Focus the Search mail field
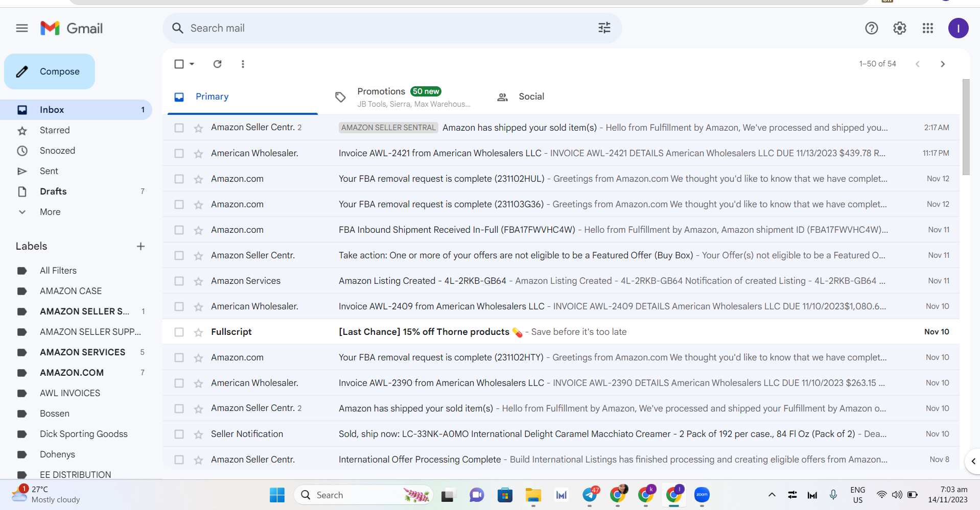The width and height of the screenshot is (980, 510). 392,28
